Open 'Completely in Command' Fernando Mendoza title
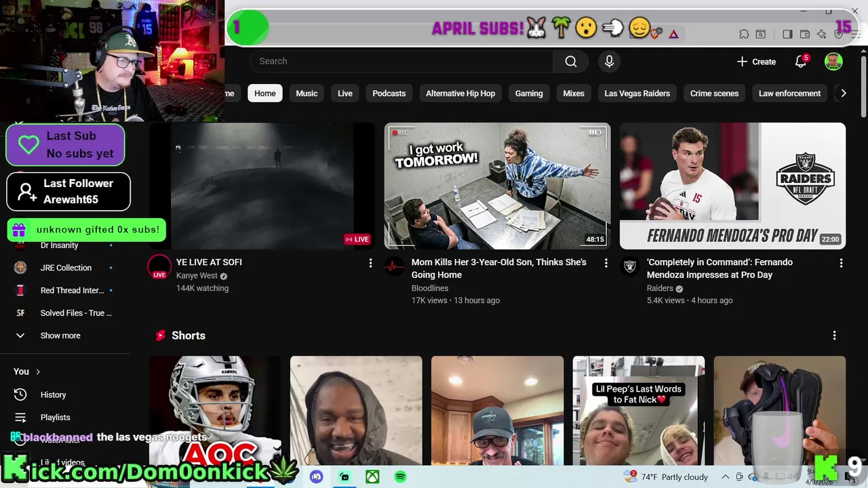The image size is (868, 488). point(719,268)
